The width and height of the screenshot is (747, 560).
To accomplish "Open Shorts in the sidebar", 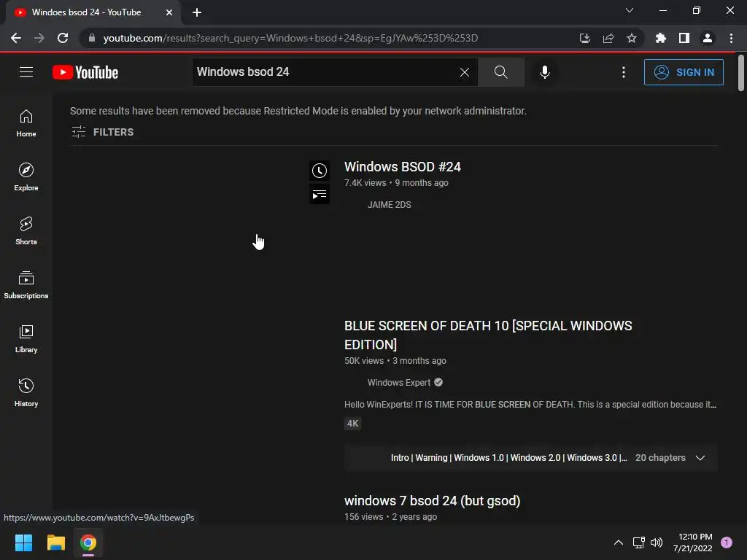I will [26, 230].
